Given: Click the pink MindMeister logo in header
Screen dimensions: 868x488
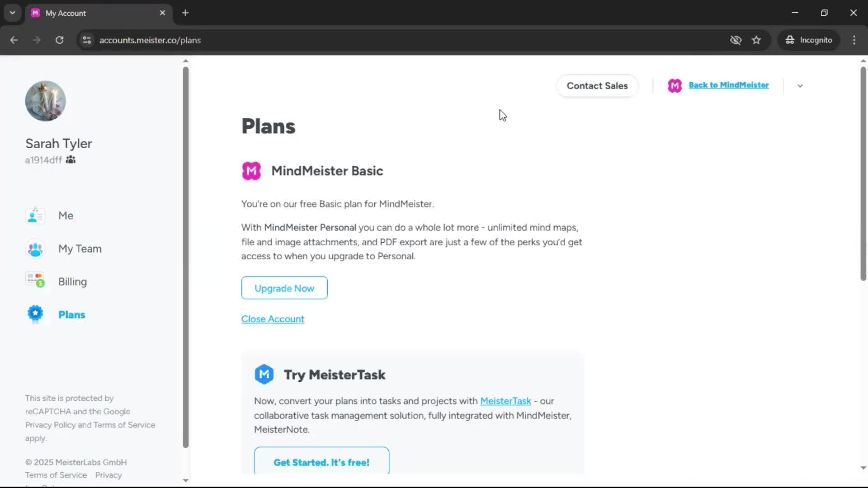Looking at the screenshot, I should (x=675, y=85).
